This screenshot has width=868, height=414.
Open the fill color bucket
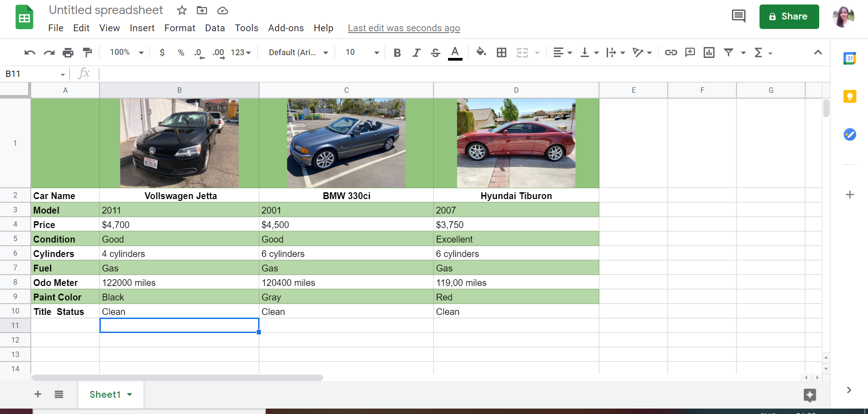click(x=481, y=52)
